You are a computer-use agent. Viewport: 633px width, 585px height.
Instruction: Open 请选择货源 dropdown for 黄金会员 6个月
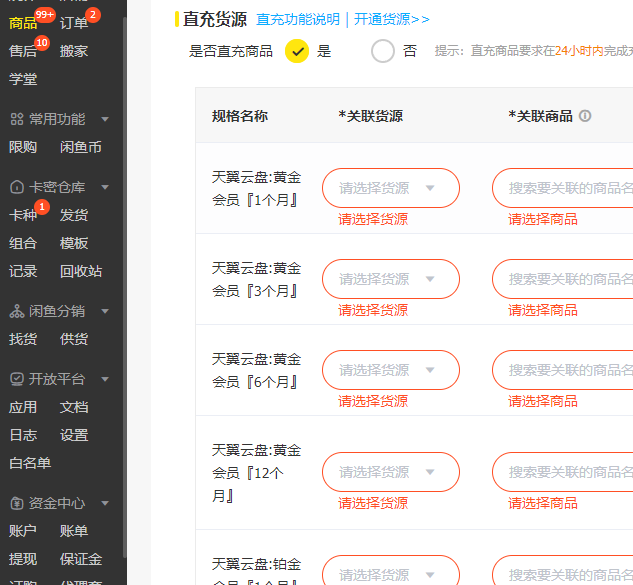391,370
